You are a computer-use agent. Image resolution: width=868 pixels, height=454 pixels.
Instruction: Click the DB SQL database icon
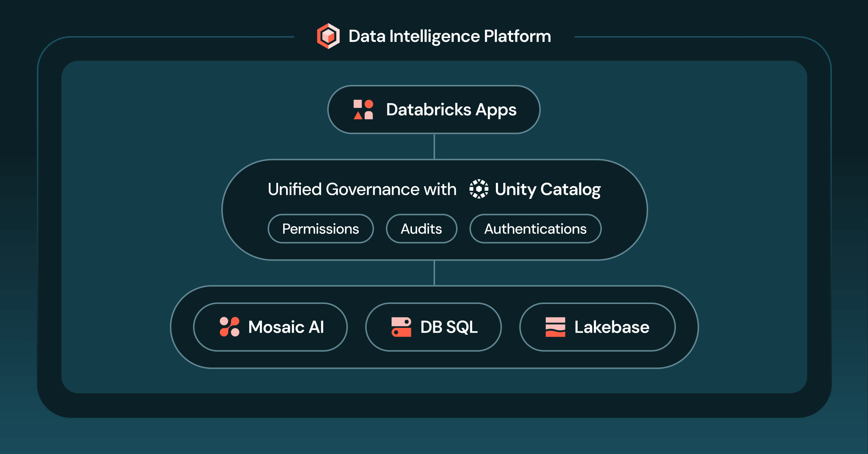point(401,327)
